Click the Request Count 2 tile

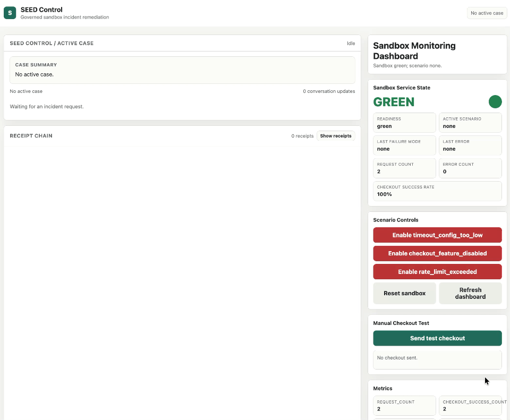pyautogui.click(x=404, y=168)
